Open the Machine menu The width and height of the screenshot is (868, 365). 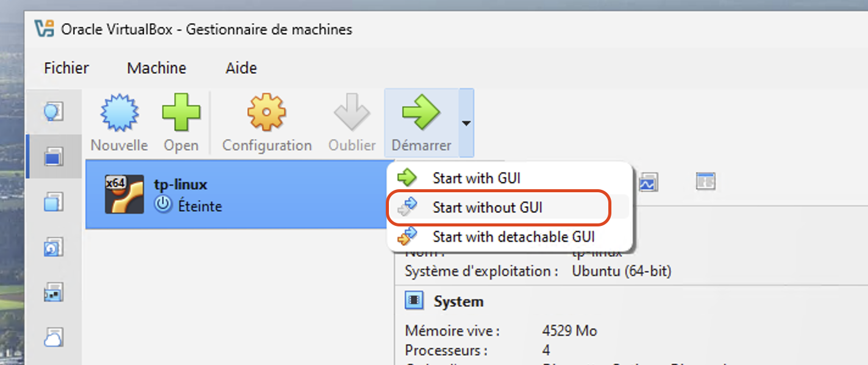(x=157, y=68)
